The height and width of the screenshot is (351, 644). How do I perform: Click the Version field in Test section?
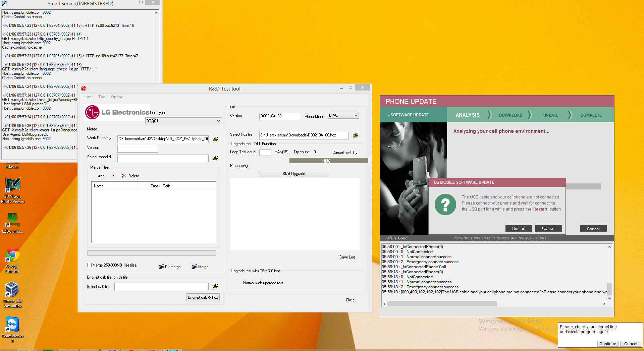(x=279, y=116)
